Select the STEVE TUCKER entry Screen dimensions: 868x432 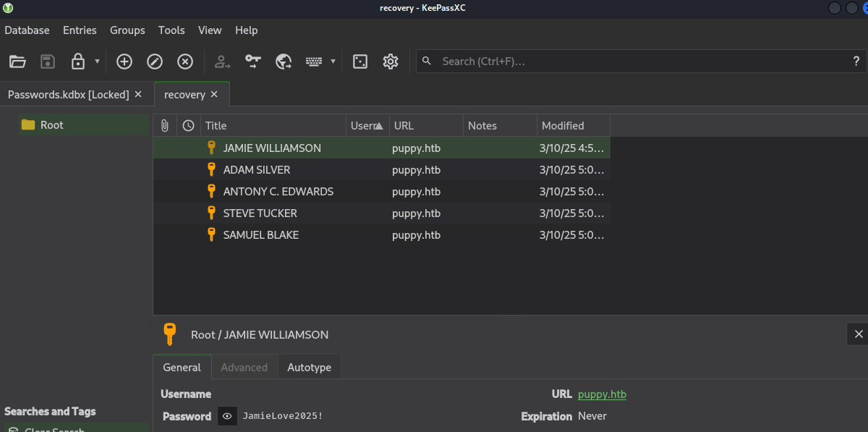coord(260,213)
